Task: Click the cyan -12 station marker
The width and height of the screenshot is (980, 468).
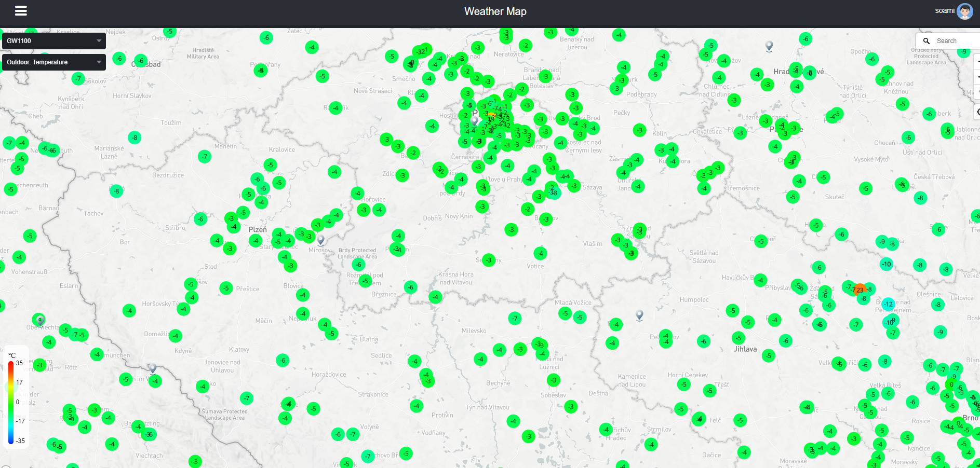Action: click(x=888, y=304)
